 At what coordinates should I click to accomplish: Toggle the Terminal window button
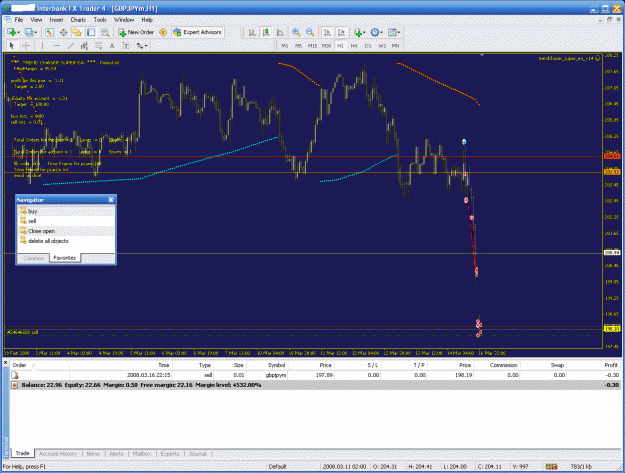(91, 32)
